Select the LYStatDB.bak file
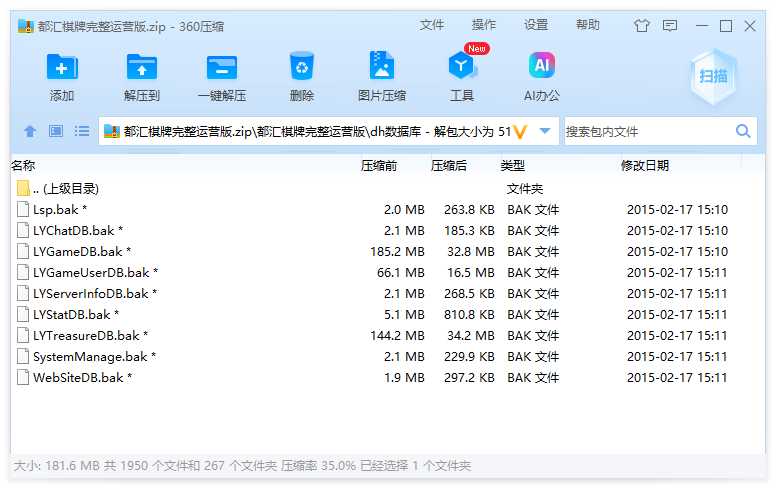This screenshot has width=776, height=488. point(388,315)
